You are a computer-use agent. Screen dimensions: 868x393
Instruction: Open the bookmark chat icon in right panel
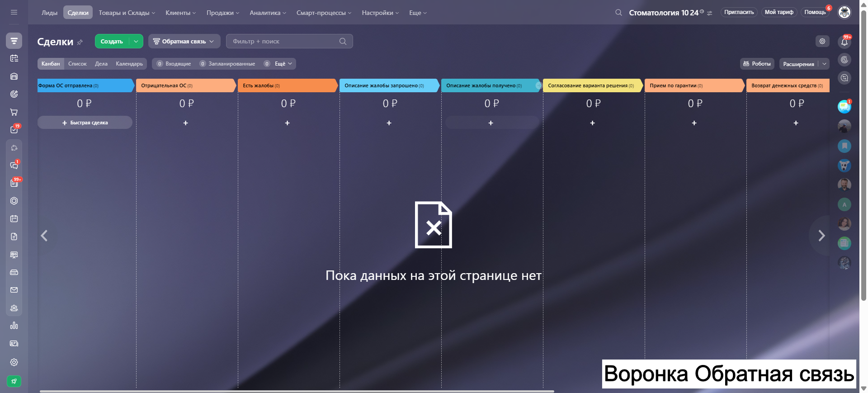click(844, 146)
